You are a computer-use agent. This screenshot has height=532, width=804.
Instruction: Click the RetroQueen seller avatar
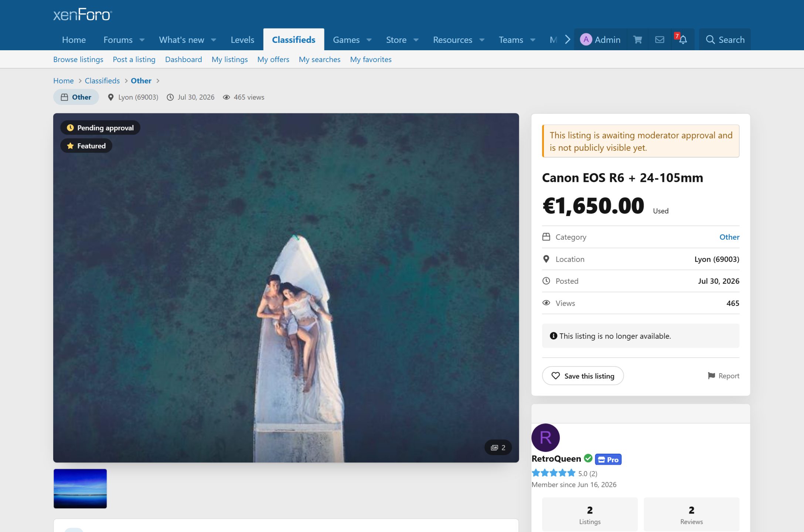click(x=545, y=437)
